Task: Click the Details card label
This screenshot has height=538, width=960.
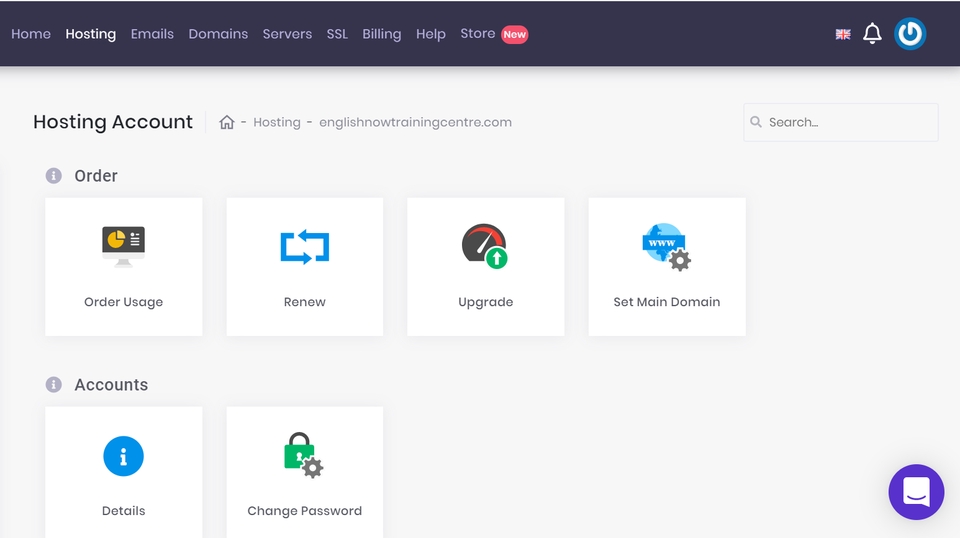Action: click(123, 510)
